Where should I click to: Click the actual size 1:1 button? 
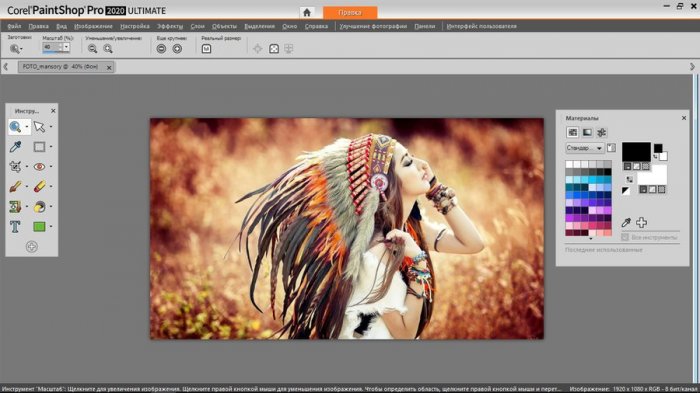[206, 49]
